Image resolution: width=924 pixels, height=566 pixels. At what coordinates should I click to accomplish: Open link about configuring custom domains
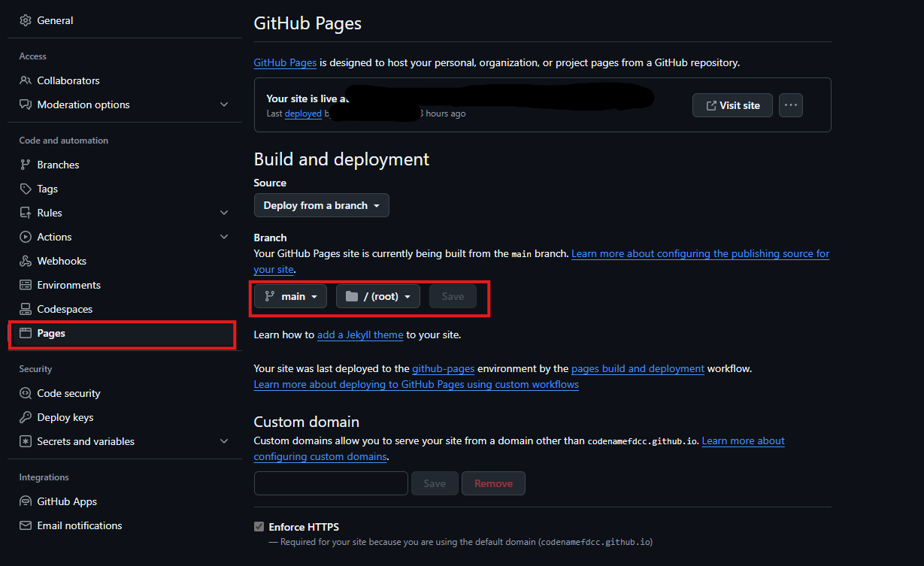pyautogui.click(x=743, y=440)
